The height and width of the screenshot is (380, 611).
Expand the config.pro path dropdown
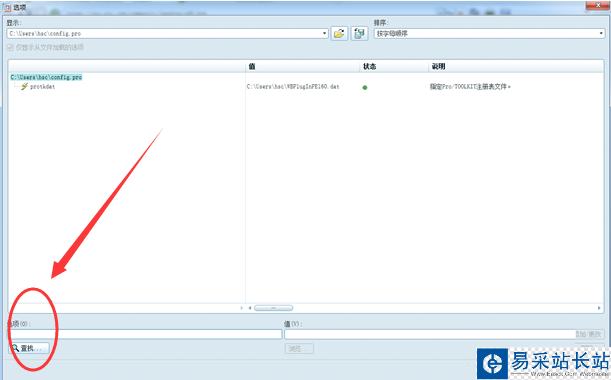tap(324, 34)
